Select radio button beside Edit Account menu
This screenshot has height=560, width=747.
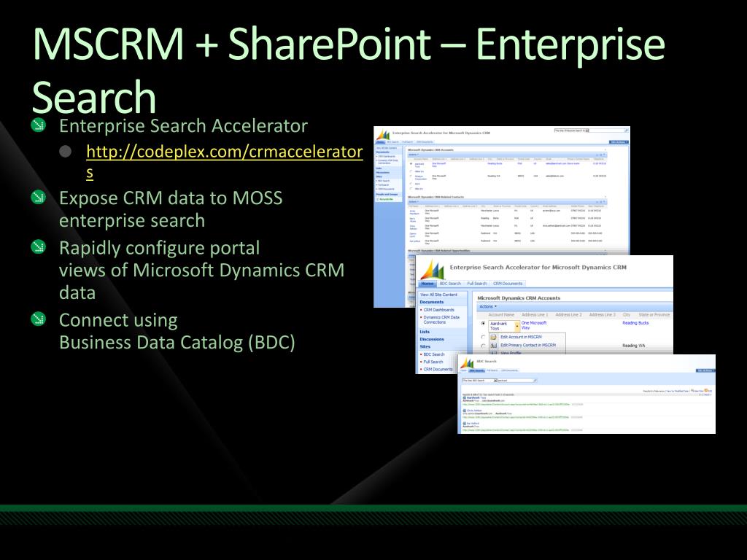(483, 337)
